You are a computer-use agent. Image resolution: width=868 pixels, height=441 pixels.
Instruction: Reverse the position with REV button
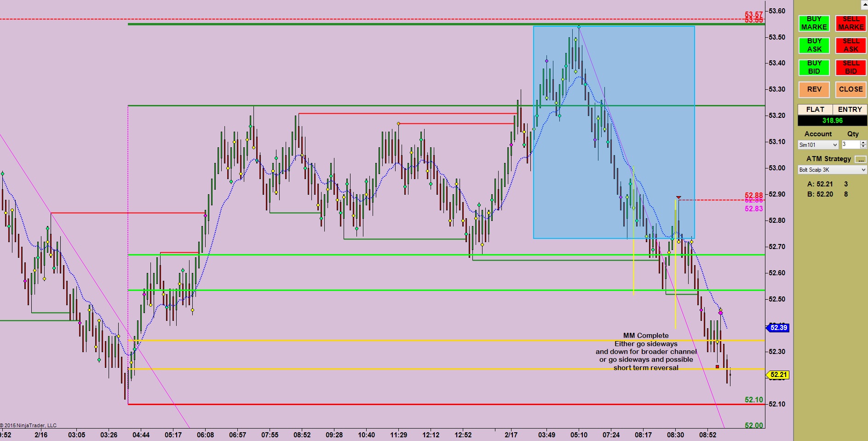[814, 89]
